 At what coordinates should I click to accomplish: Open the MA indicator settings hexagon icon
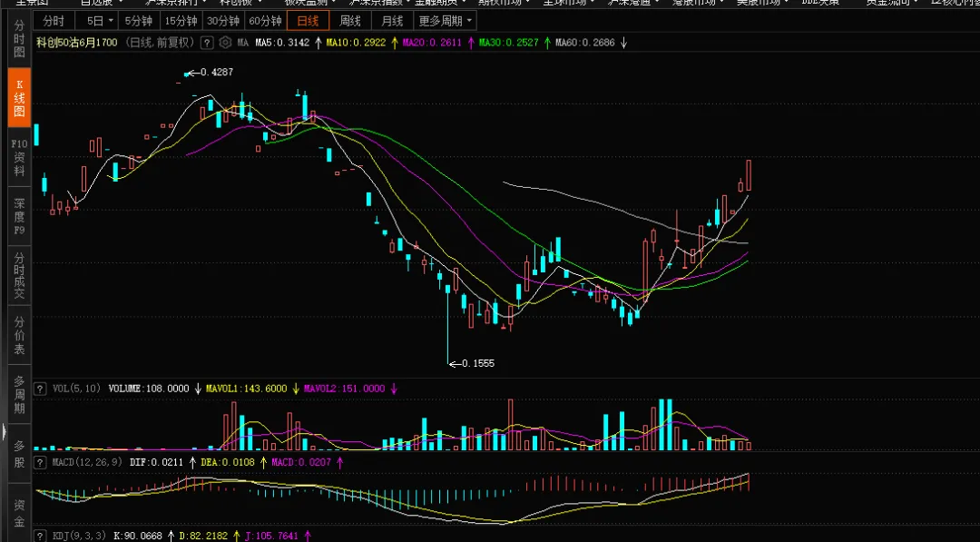[x=225, y=43]
